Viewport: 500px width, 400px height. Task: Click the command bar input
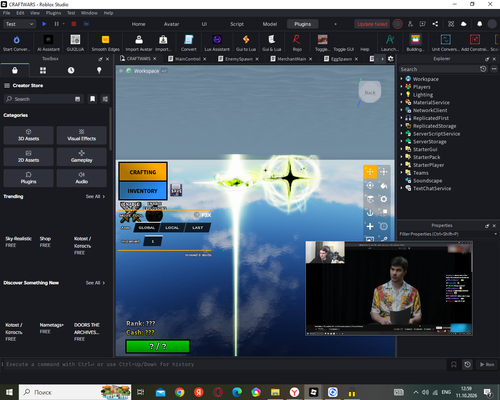[x=223, y=364]
